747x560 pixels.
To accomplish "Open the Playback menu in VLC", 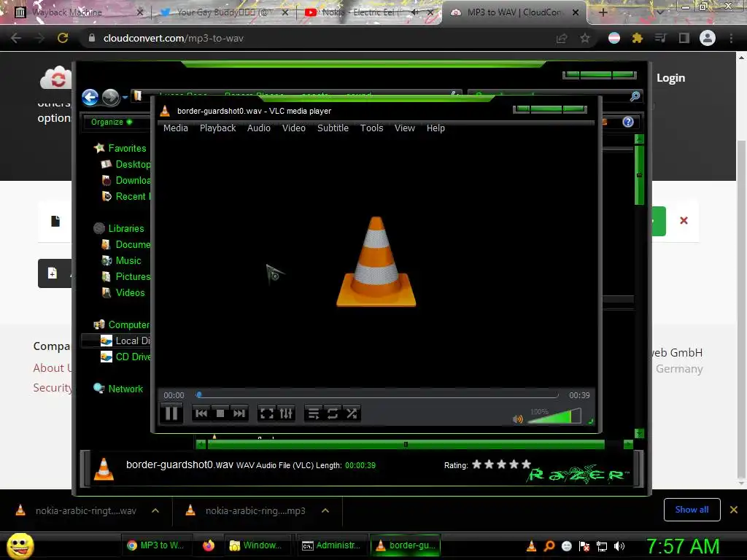I will coord(217,128).
